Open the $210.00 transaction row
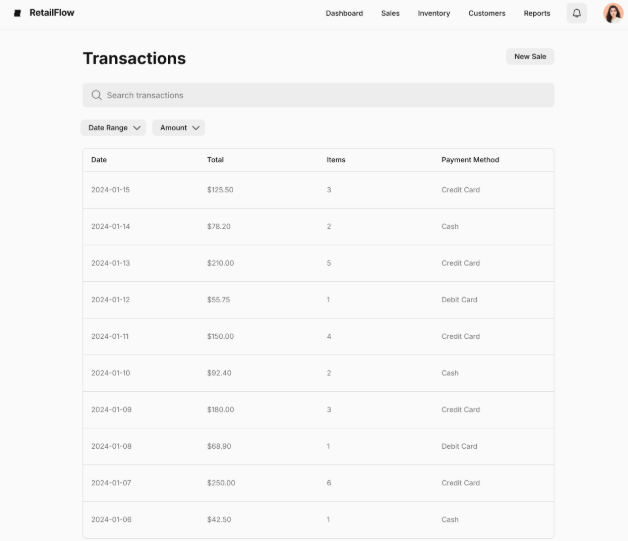 [318, 263]
